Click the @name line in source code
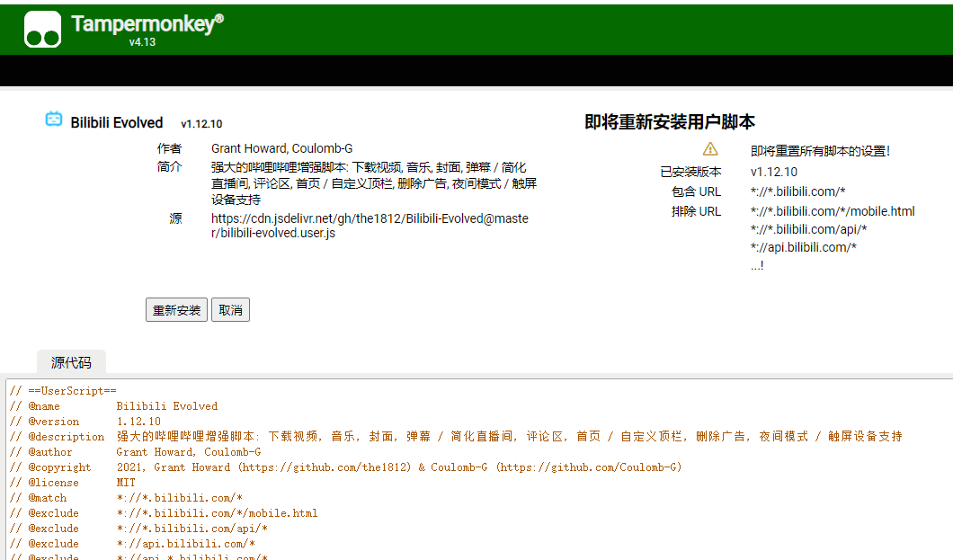 [113, 406]
